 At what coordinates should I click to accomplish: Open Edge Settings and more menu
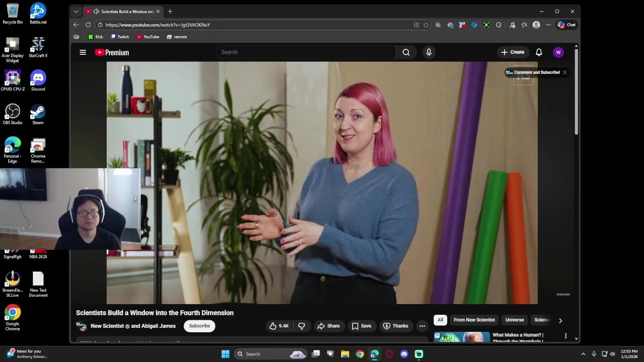click(x=548, y=25)
